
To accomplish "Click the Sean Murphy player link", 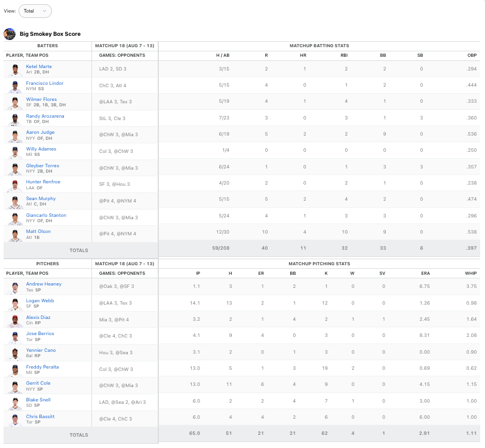I will [x=41, y=198].
